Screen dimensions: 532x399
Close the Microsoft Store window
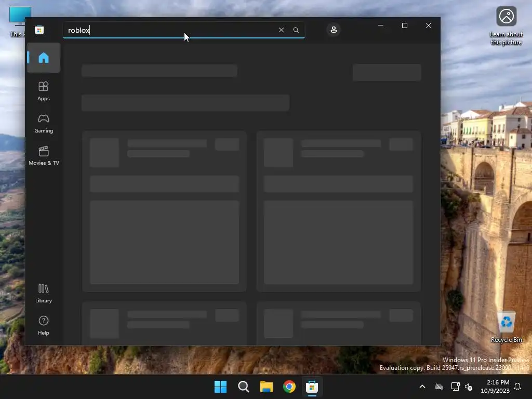tap(429, 25)
